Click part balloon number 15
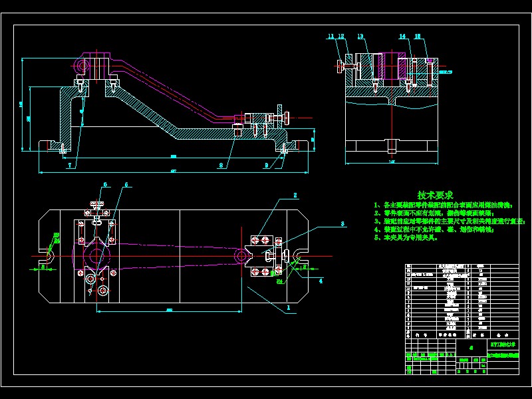532x399 pixels. (418, 37)
